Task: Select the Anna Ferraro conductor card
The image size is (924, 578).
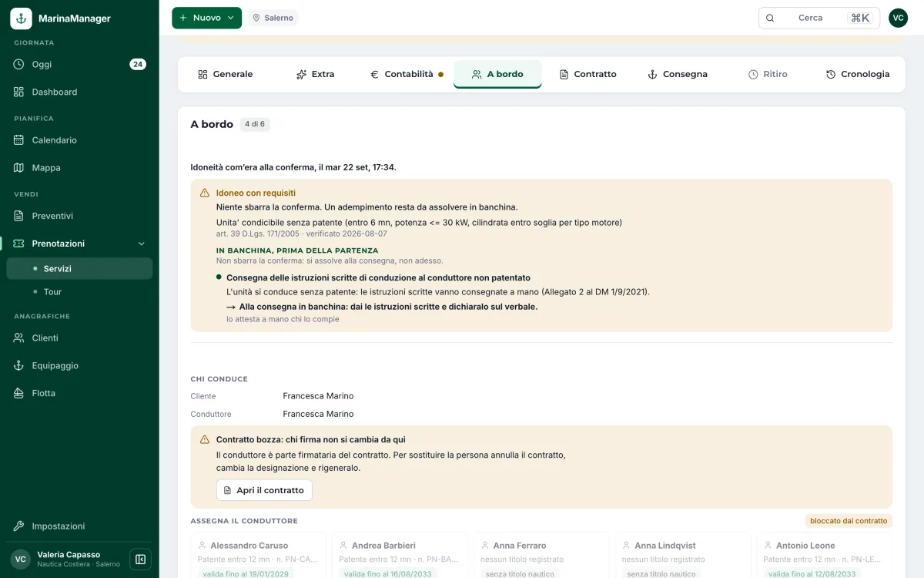Action: click(x=541, y=555)
